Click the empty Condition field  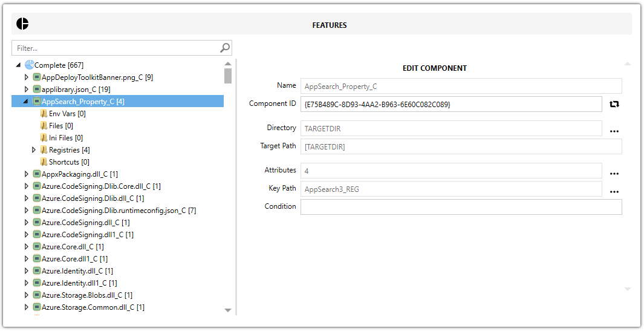pos(461,207)
